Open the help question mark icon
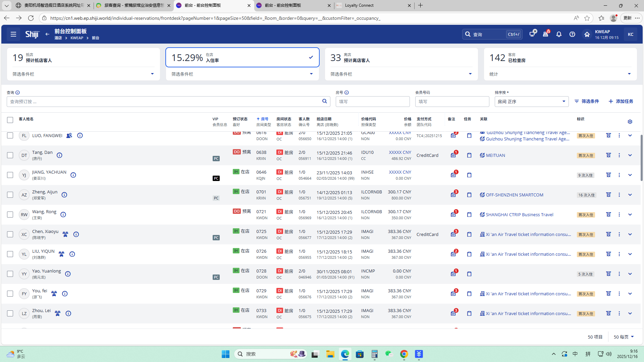Screen dimensions: 644x362 point(572,34)
